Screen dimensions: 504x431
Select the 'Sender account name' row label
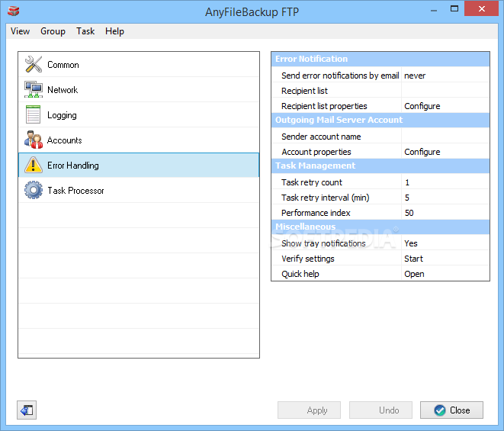click(x=321, y=137)
